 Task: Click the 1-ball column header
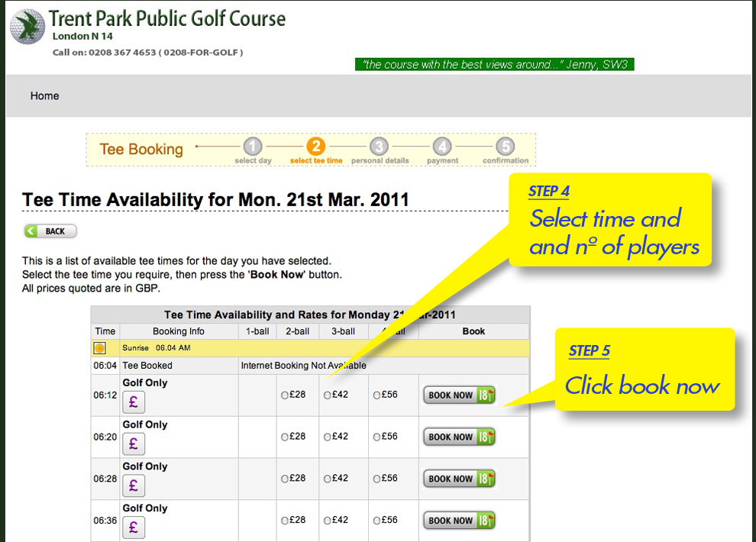tap(257, 331)
